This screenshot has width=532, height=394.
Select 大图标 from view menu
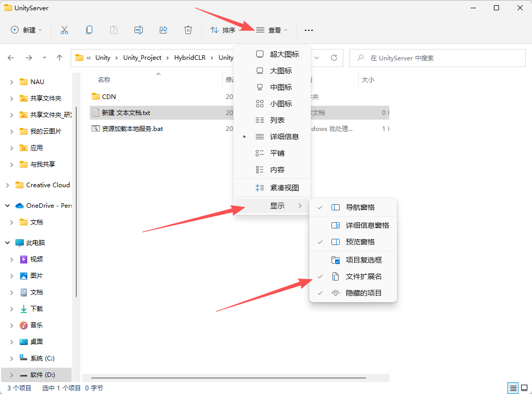click(x=272, y=71)
